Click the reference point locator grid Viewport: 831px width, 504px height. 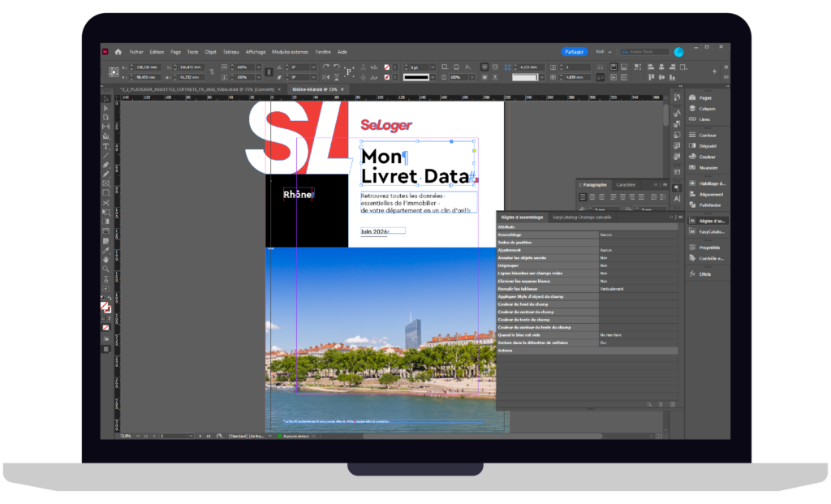(114, 72)
